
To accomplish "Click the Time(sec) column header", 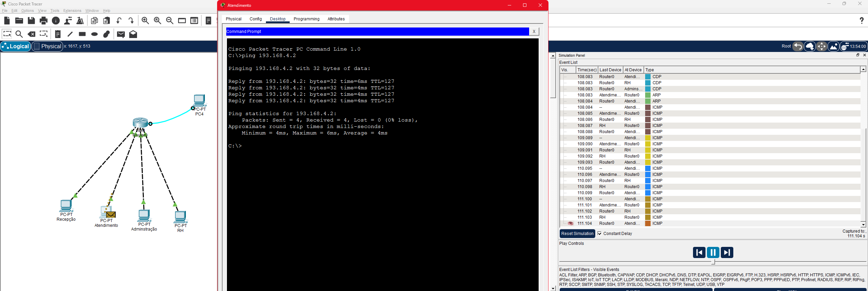I will pos(587,70).
